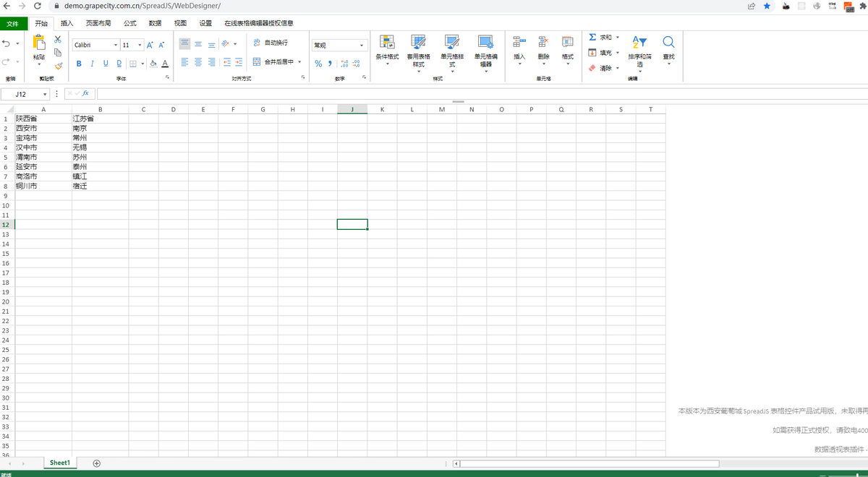This screenshot has width=868, height=477.
Task: Open 套用表格样式 table style icon
Action: click(418, 42)
